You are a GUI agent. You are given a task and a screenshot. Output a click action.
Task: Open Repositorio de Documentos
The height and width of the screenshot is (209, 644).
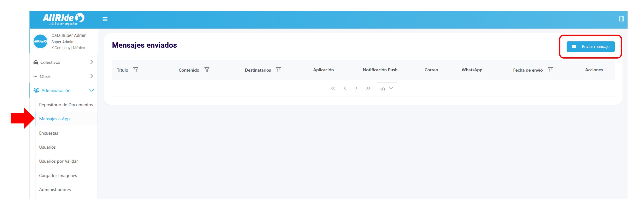coord(66,105)
